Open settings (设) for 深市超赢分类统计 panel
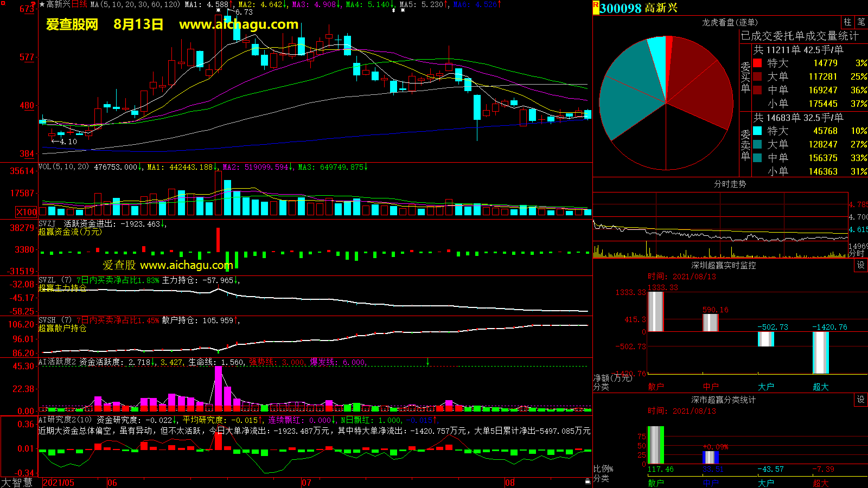The image size is (868, 488). [860, 400]
